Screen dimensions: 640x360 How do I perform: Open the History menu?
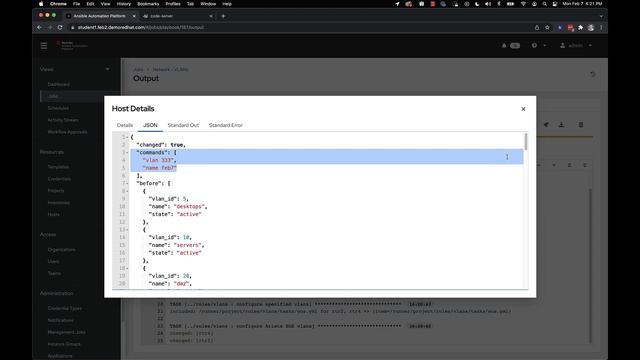[124, 4]
